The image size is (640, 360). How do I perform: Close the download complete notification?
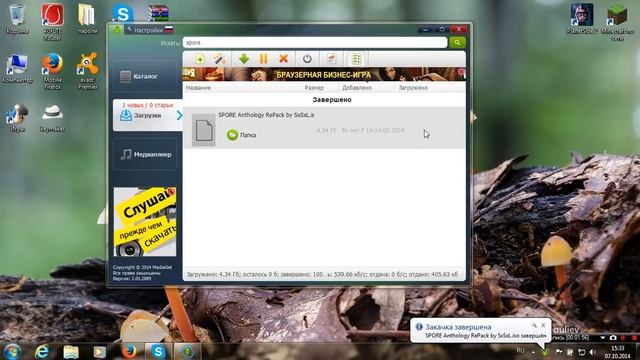pos(543,325)
